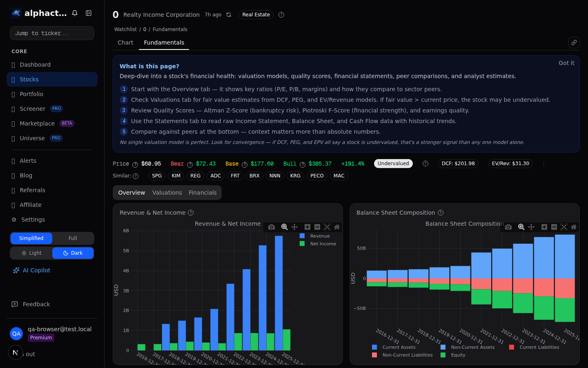Open the Valuations tab

[167, 192]
